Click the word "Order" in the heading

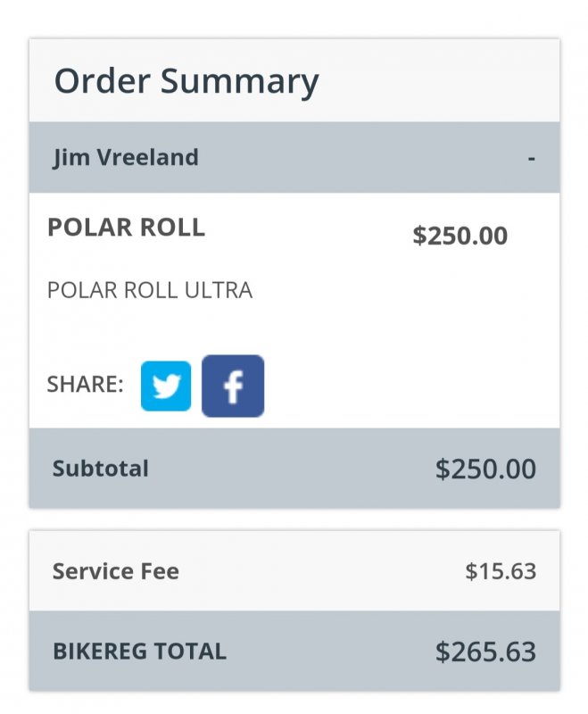103,81
